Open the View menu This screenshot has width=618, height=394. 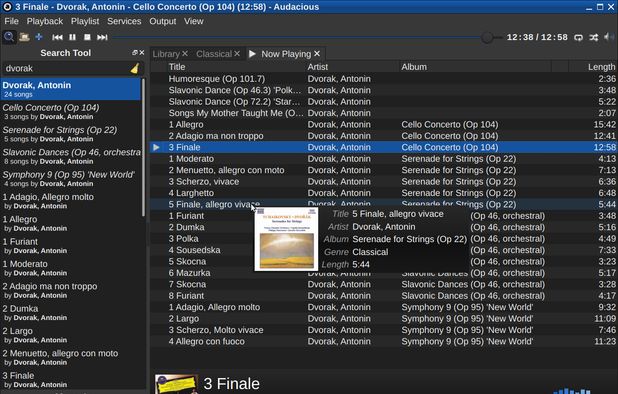[194, 21]
